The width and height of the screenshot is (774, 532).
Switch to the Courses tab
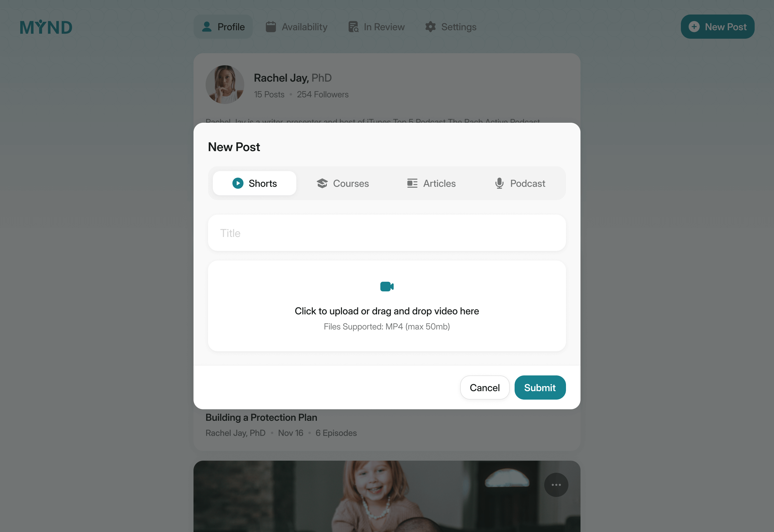click(343, 183)
